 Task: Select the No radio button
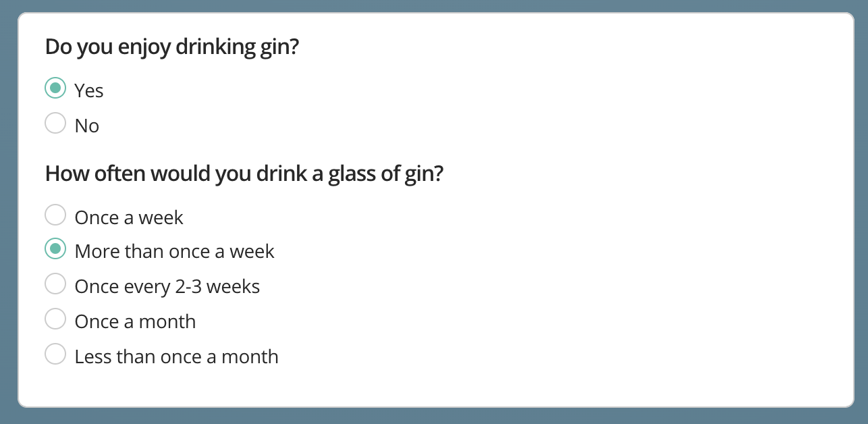(55, 124)
